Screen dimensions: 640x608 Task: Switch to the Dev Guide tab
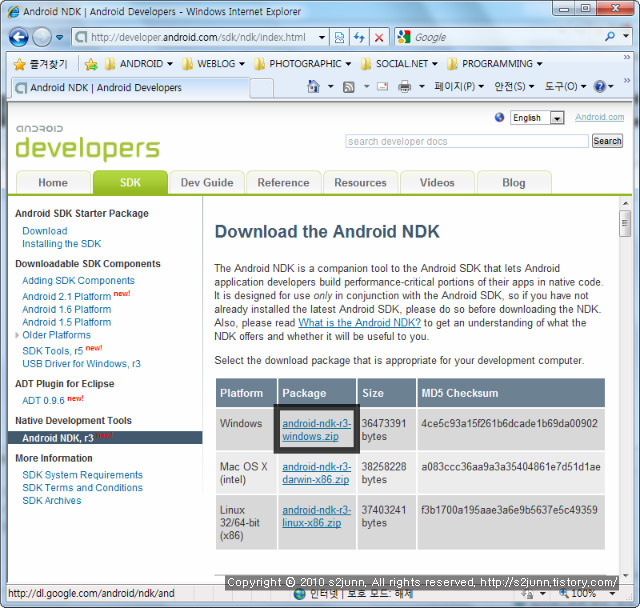coord(207,182)
